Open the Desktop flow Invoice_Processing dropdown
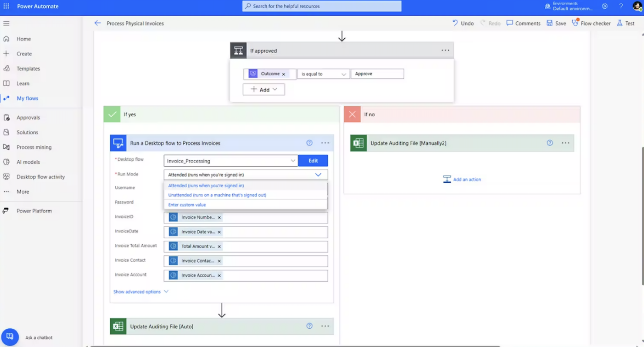 tap(231, 161)
